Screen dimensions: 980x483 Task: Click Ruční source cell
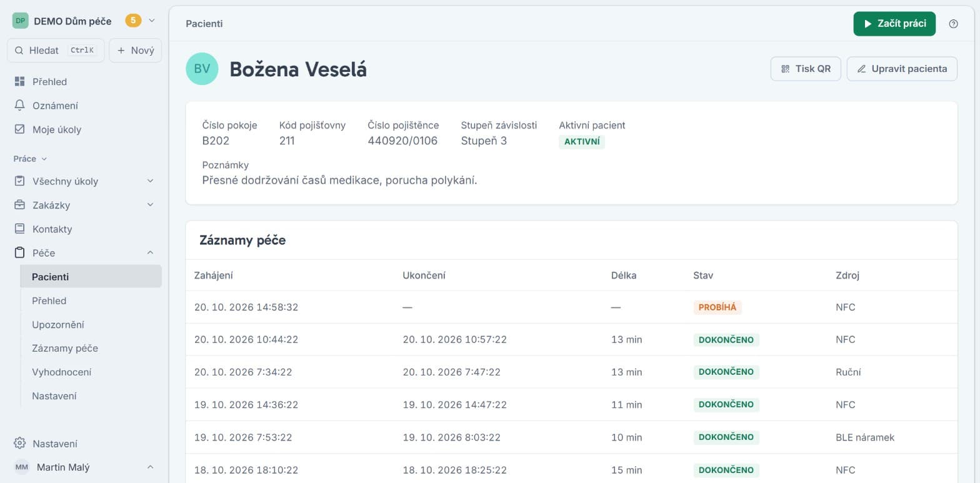(848, 372)
